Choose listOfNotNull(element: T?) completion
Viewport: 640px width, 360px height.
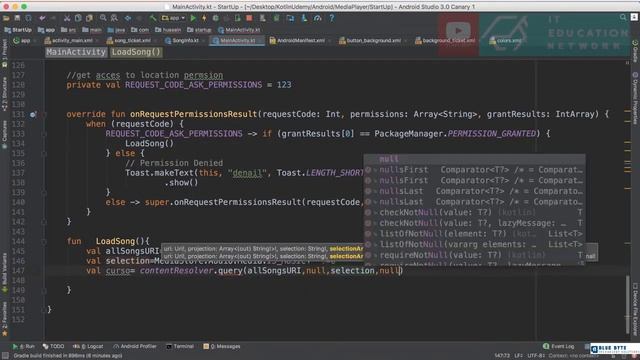(475, 233)
